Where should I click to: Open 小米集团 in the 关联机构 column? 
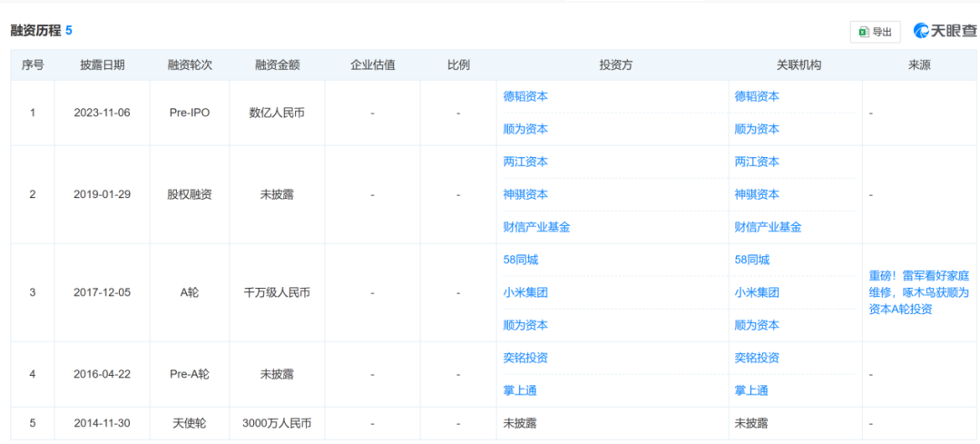[x=757, y=292]
